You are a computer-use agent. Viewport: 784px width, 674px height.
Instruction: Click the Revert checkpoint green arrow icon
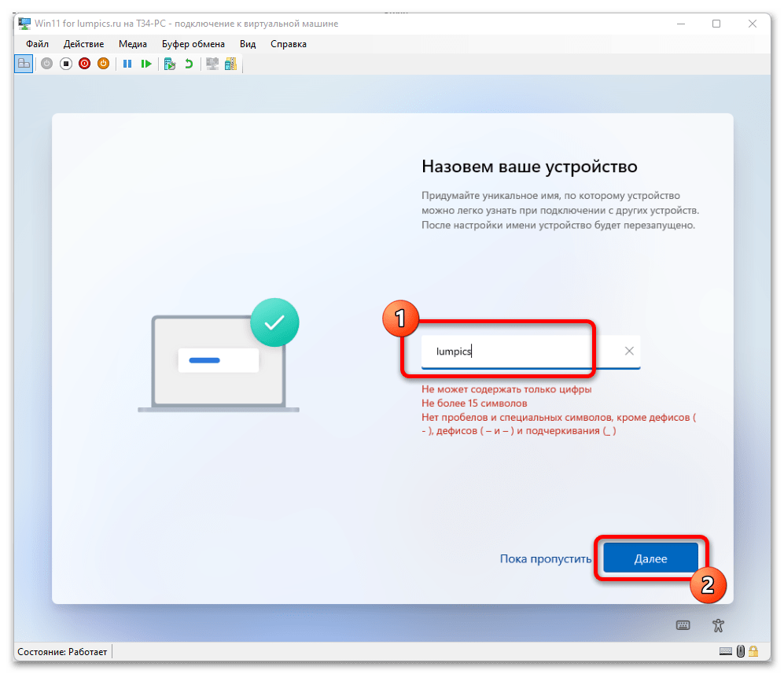pyautogui.click(x=187, y=64)
